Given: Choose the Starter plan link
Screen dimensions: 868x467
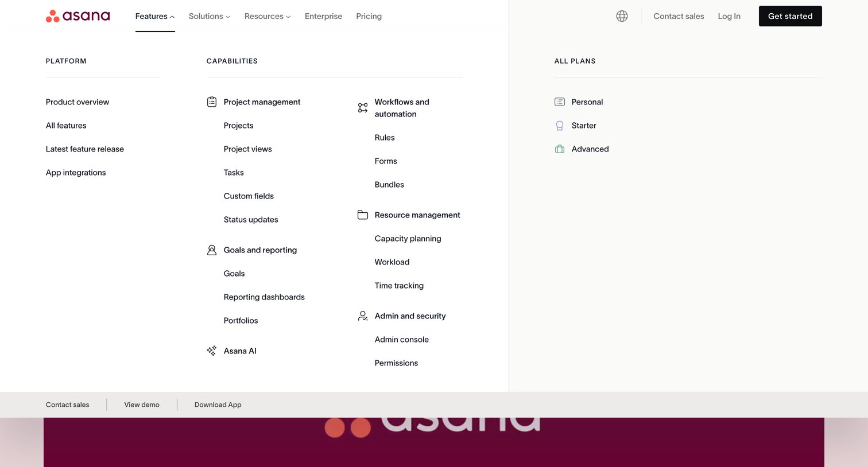Looking at the screenshot, I should [x=584, y=126].
